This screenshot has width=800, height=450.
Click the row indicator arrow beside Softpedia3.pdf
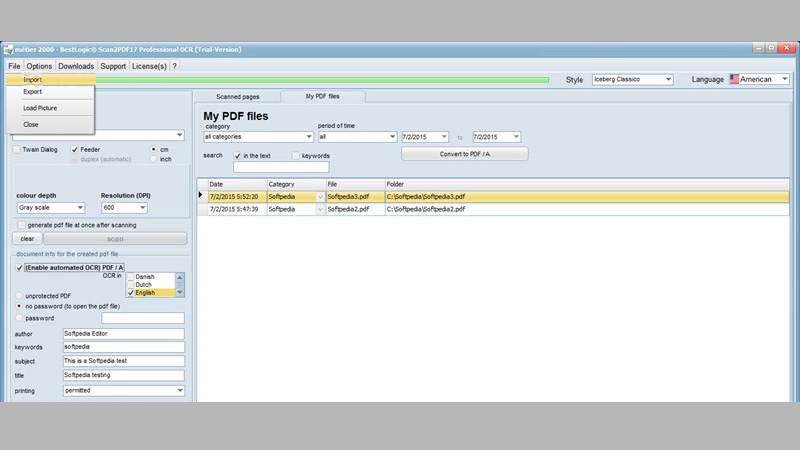click(201, 196)
